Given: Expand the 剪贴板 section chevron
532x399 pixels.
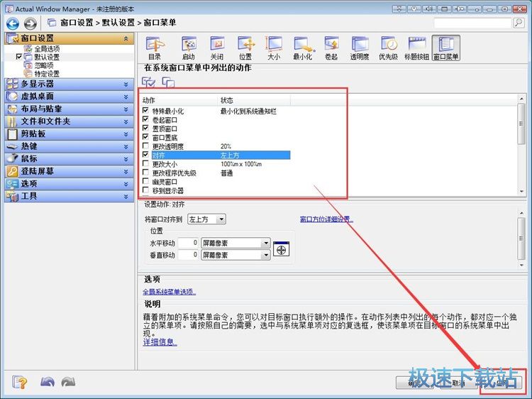Looking at the screenshot, I should pyautogui.click(x=126, y=134).
